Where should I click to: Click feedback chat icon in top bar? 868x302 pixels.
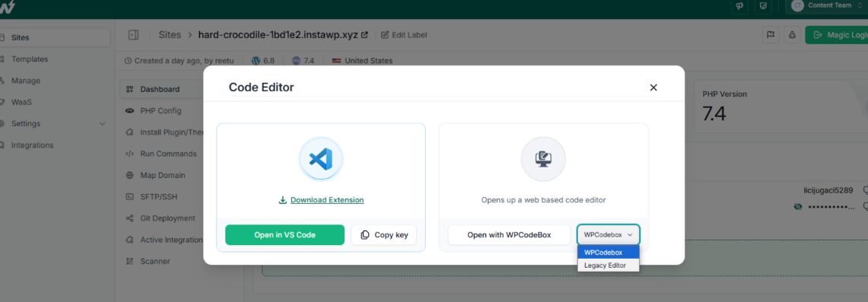[x=764, y=5]
